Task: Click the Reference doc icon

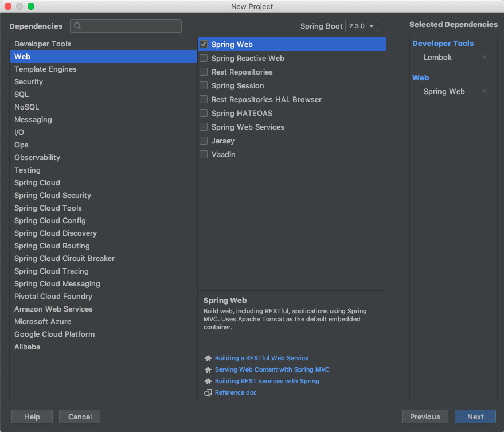Action: (208, 393)
